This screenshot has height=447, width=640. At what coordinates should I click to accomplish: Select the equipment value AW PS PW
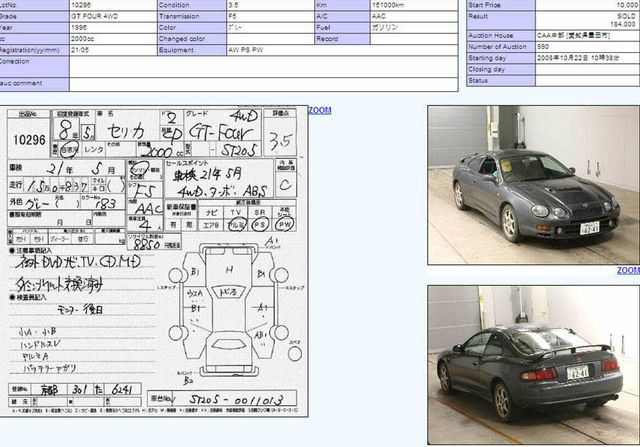245,50
